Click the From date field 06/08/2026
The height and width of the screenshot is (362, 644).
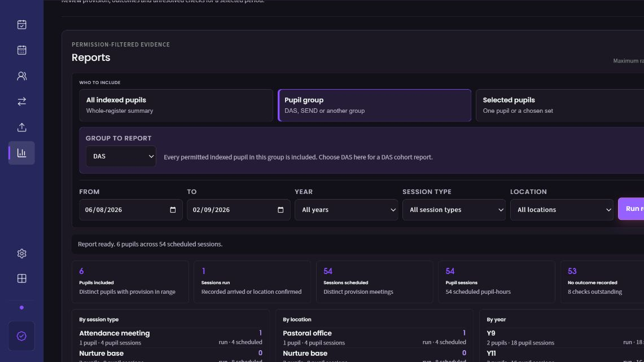131,210
